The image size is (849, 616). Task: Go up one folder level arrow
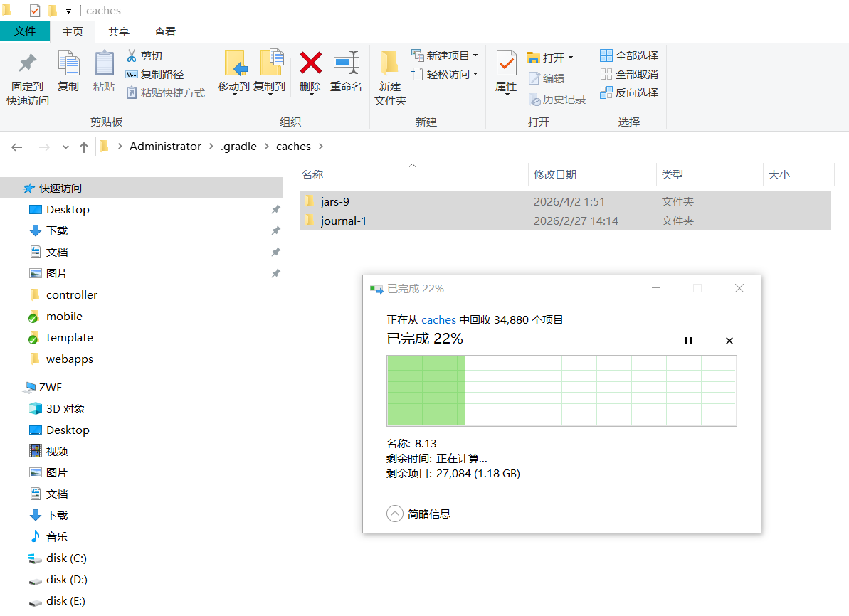[84, 147]
